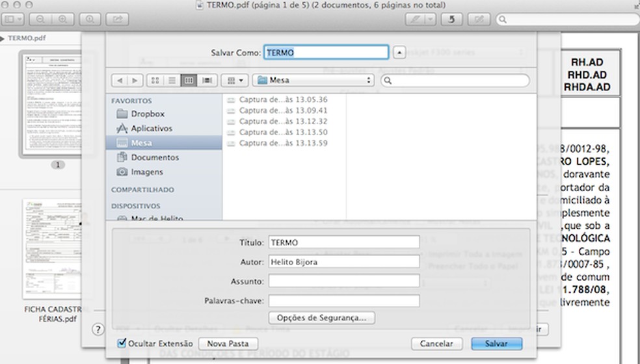The image size is (640, 364).
Task: Click the Palavras-chave text field
Action: click(343, 301)
